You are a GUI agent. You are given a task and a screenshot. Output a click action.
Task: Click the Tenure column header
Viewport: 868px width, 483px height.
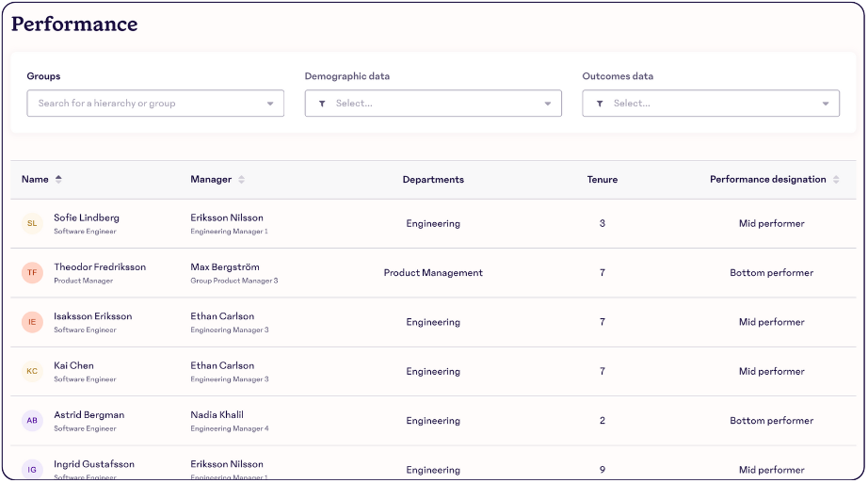pos(603,180)
